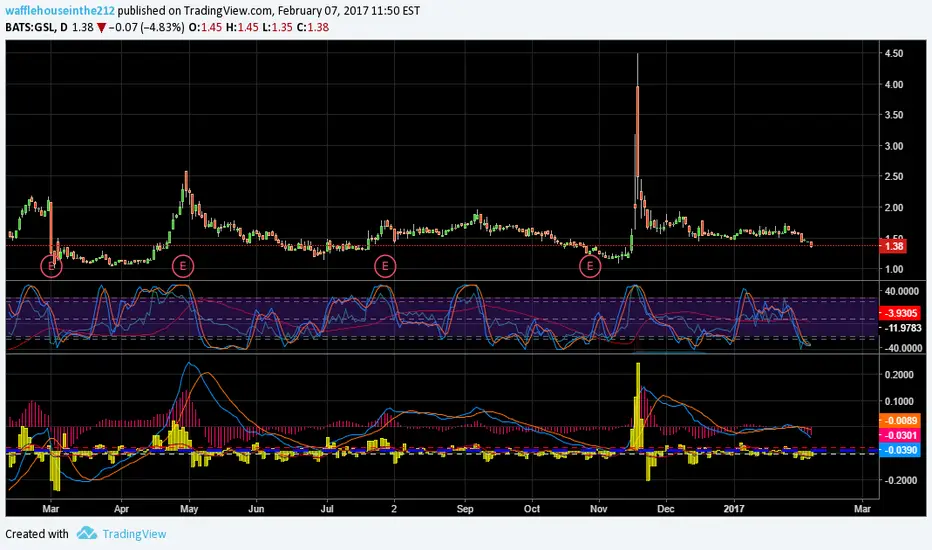
Task: Click the Dec label on time axis
Action: pos(666,509)
